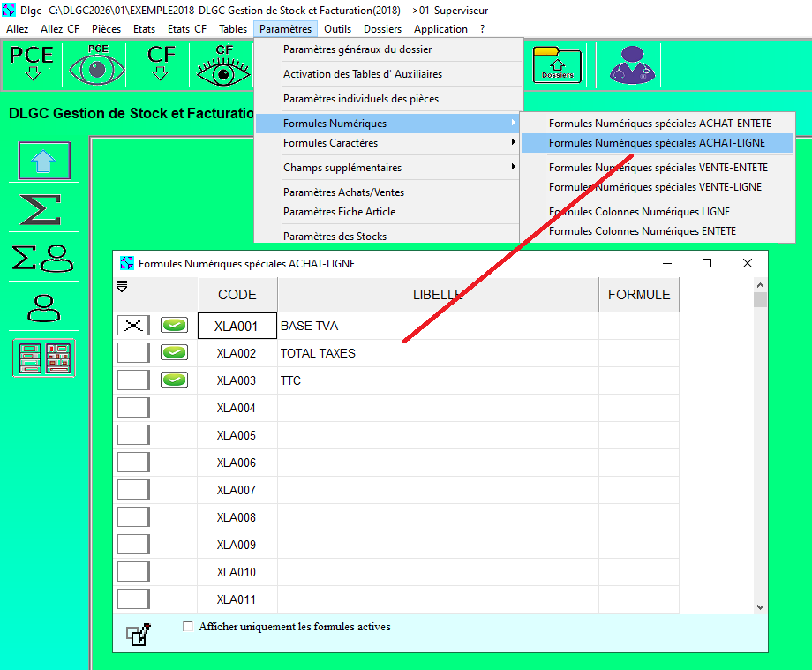Image resolution: width=812 pixels, height=670 pixels.
Task: Click the FORMULE cell of TTC row
Action: coord(638,380)
